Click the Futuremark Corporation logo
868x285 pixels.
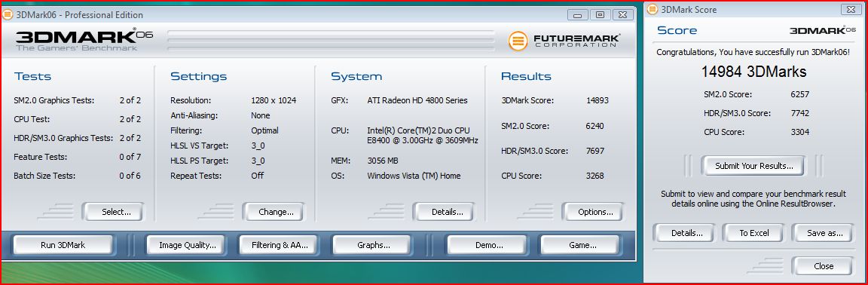(x=564, y=41)
